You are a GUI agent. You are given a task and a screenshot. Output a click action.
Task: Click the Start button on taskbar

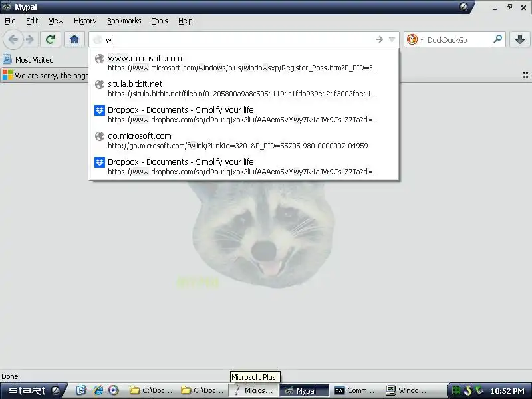[x=33, y=390]
